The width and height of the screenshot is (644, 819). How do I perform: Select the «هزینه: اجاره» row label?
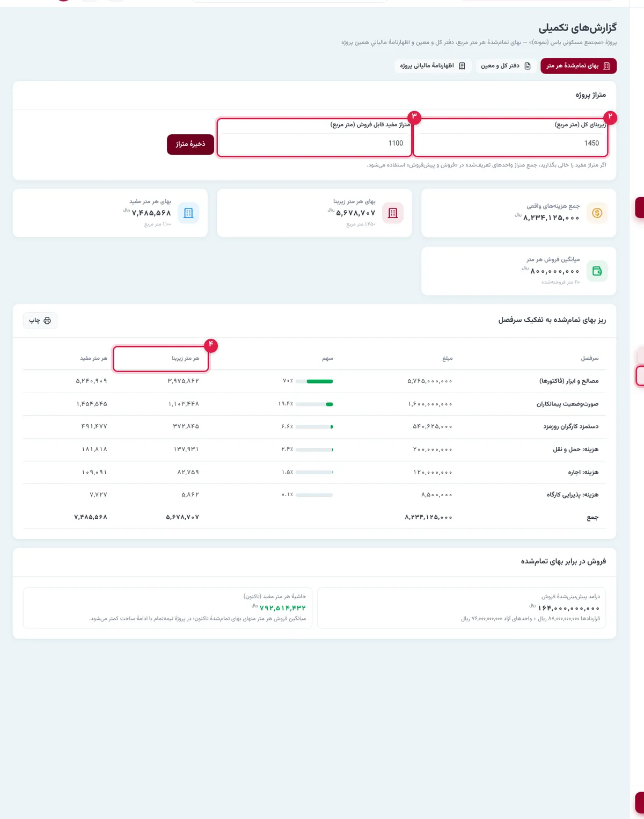[583, 473]
